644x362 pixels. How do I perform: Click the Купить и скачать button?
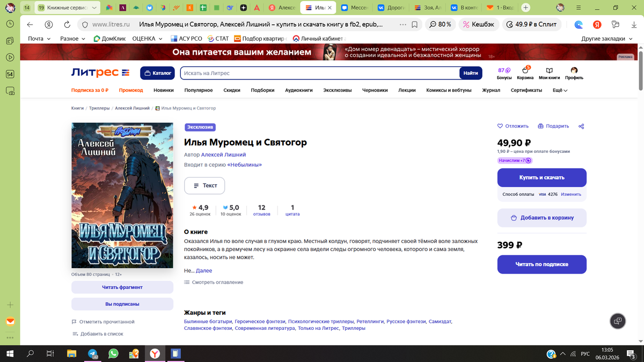click(542, 178)
